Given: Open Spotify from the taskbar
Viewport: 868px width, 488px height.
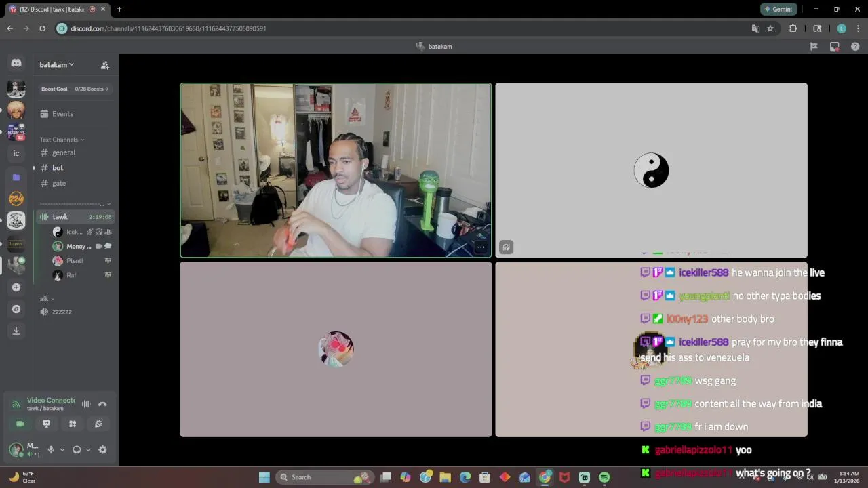Looking at the screenshot, I should [604, 477].
